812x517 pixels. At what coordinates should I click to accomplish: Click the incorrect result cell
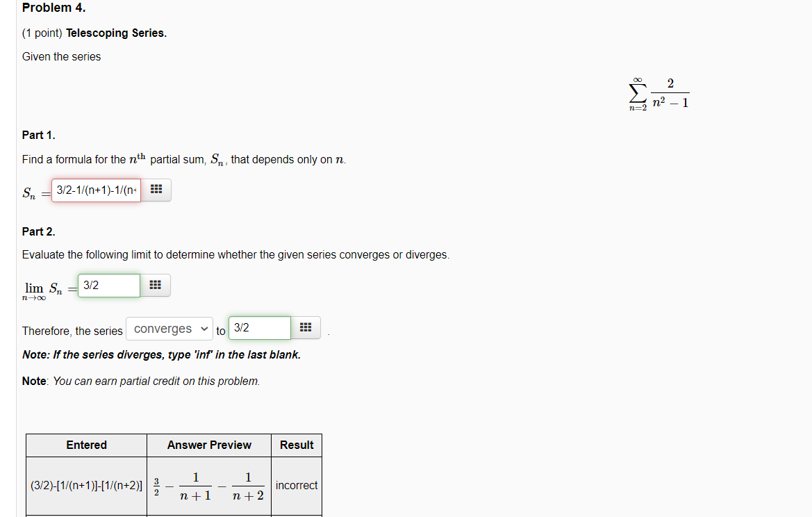[296, 485]
